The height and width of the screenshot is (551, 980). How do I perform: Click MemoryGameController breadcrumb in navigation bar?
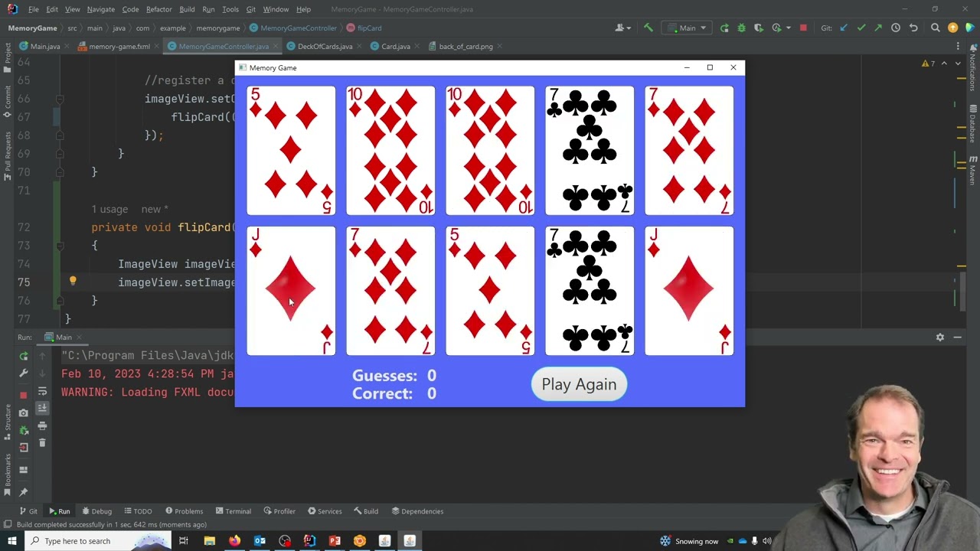(x=293, y=28)
